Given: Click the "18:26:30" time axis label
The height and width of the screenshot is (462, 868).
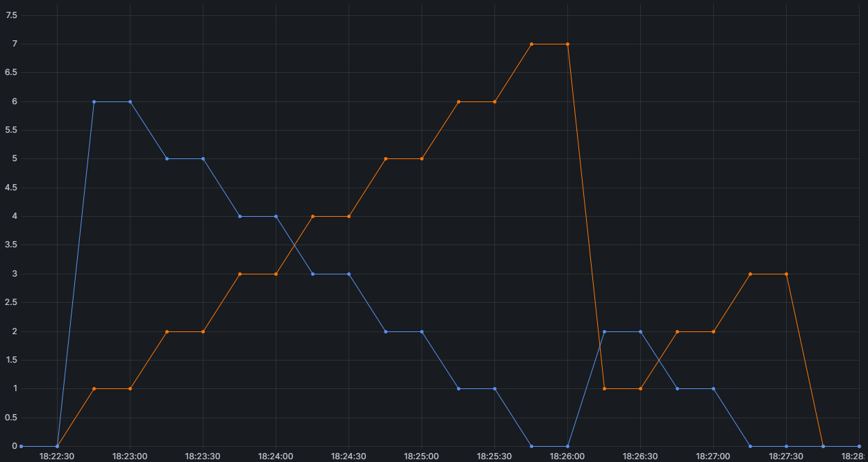Looking at the screenshot, I should pyautogui.click(x=640, y=456).
